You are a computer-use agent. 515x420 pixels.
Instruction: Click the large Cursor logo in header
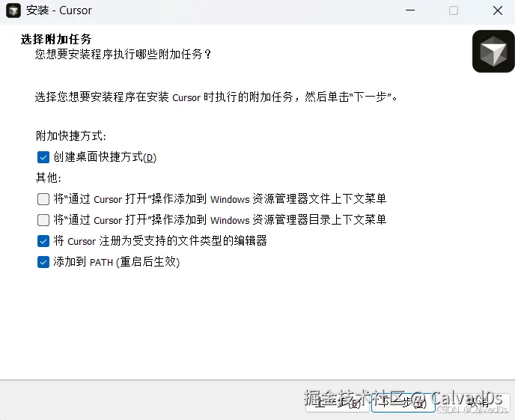click(493, 51)
